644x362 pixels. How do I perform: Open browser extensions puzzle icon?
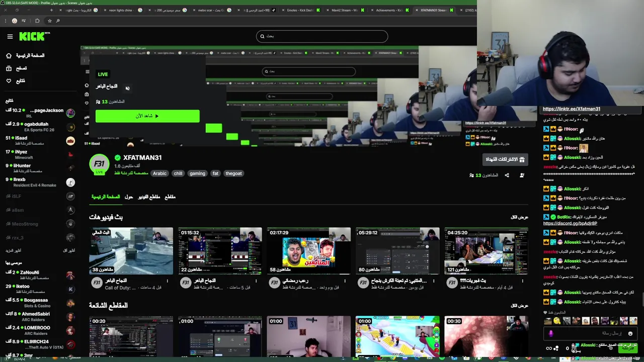(x=37, y=21)
